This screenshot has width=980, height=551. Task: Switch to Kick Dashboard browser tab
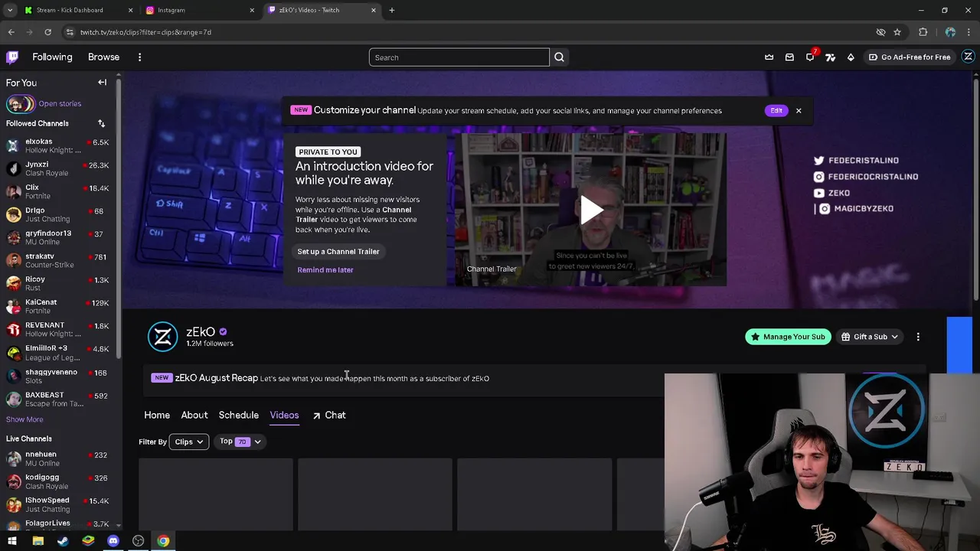(79, 10)
